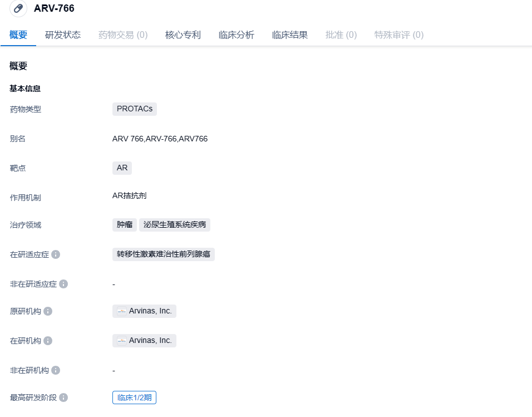
Task: Click info icon next to 非在研适应症
Action: pyautogui.click(x=63, y=284)
